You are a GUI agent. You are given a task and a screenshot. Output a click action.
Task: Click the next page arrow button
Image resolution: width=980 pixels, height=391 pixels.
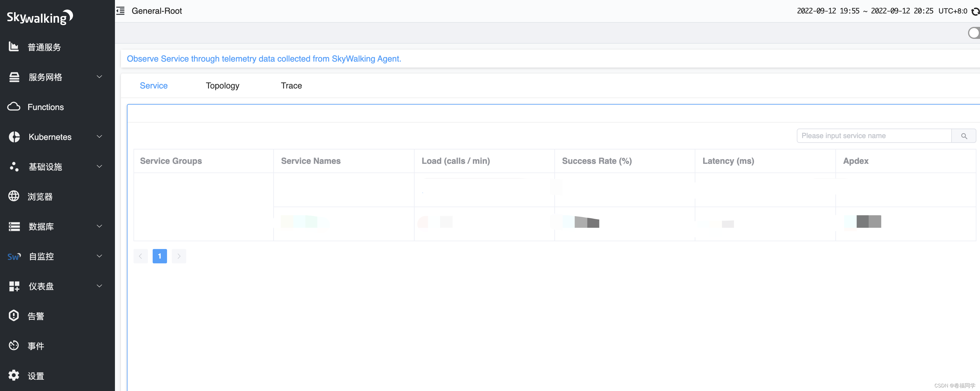click(179, 256)
